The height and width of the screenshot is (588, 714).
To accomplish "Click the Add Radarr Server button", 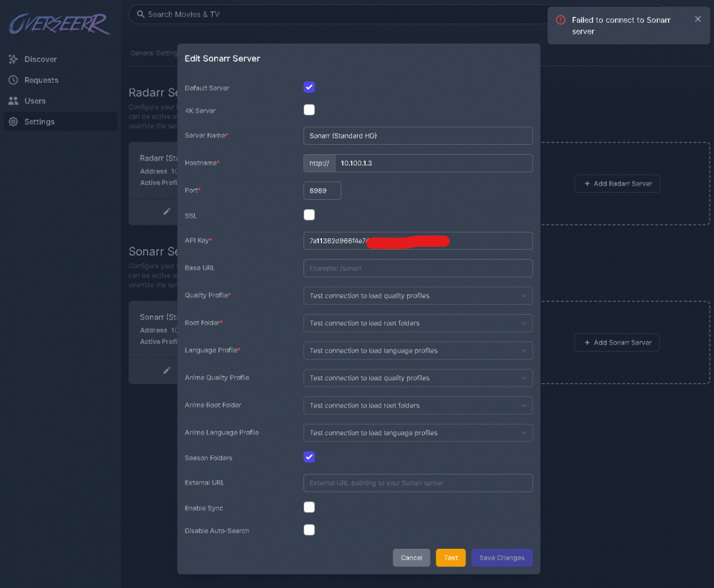I will 618,183.
